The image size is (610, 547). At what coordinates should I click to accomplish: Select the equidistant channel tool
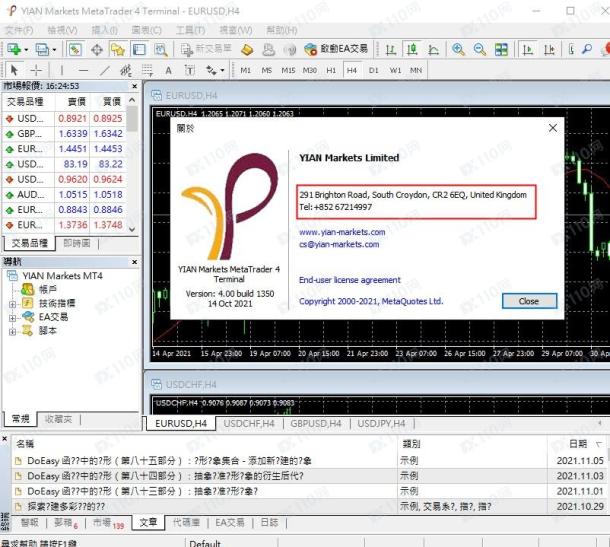[126, 70]
